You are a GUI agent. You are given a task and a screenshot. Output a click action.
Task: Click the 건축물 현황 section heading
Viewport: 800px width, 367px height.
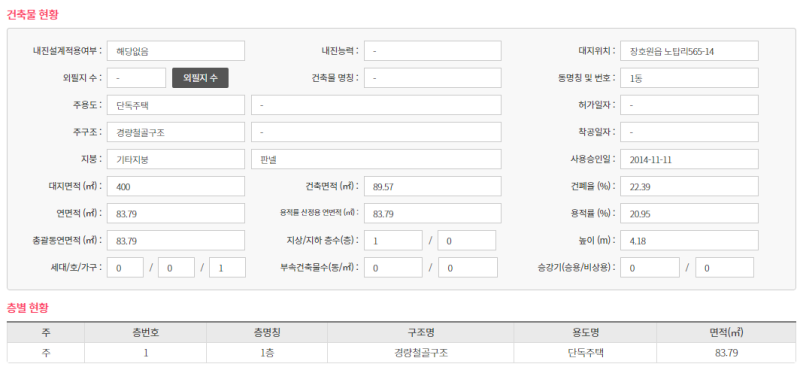[x=32, y=14]
